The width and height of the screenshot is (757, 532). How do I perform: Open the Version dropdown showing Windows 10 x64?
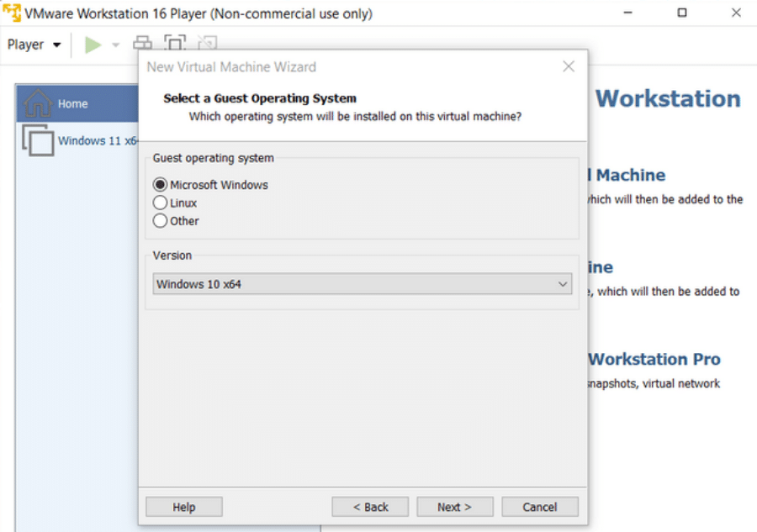pos(362,284)
